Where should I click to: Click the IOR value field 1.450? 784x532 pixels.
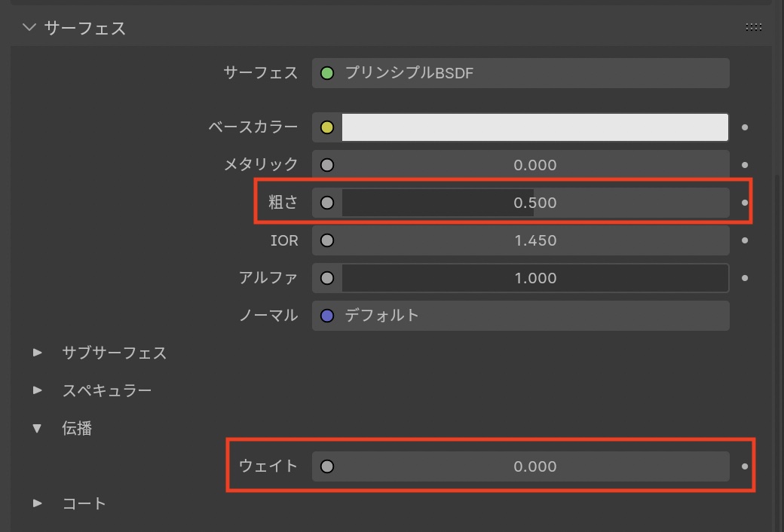click(535, 240)
